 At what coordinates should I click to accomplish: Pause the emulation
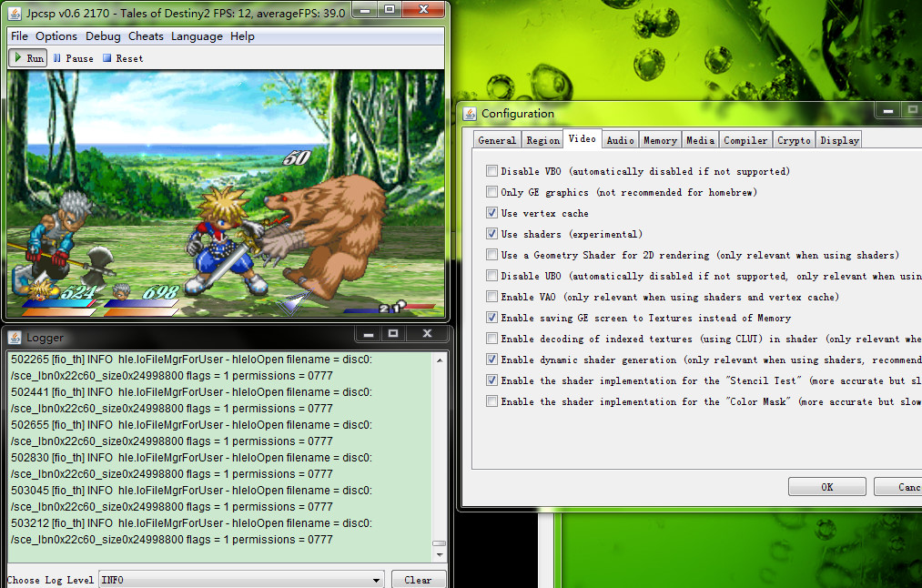click(x=73, y=58)
